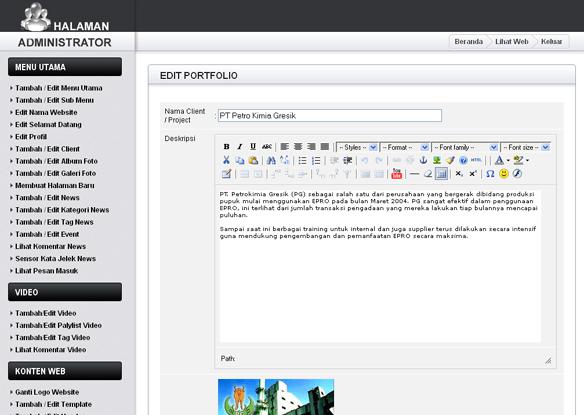
Task: Open Edit Selamat Datang
Action: click(x=48, y=125)
